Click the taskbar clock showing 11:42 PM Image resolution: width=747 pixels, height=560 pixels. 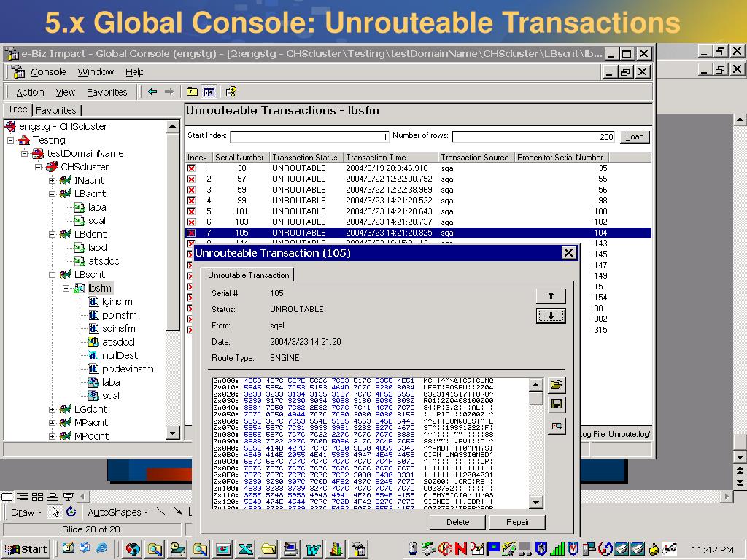click(x=712, y=550)
